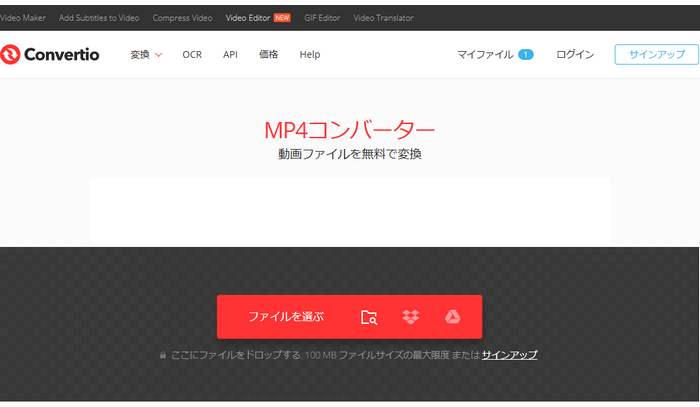Image resolution: width=700 pixels, height=407 pixels.
Task: Follow the underlined サインアップ link below upload
Action: (x=509, y=355)
